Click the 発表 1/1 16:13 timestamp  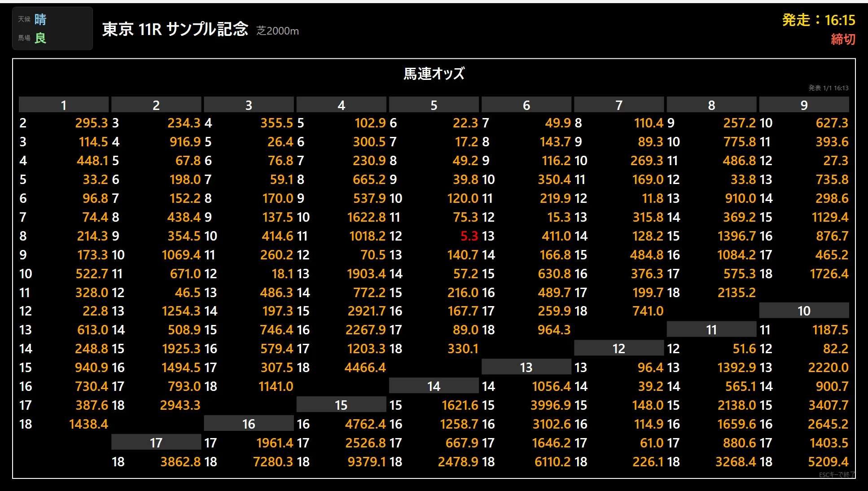tap(829, 88)
